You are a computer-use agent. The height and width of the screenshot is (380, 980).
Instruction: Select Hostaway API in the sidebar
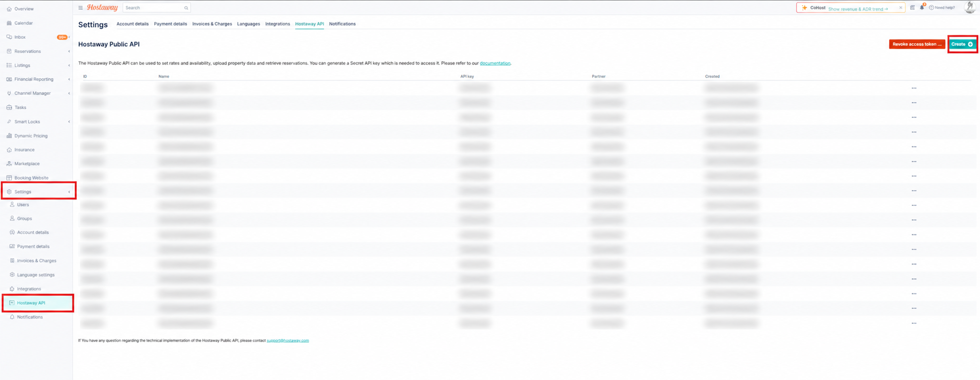38,303
